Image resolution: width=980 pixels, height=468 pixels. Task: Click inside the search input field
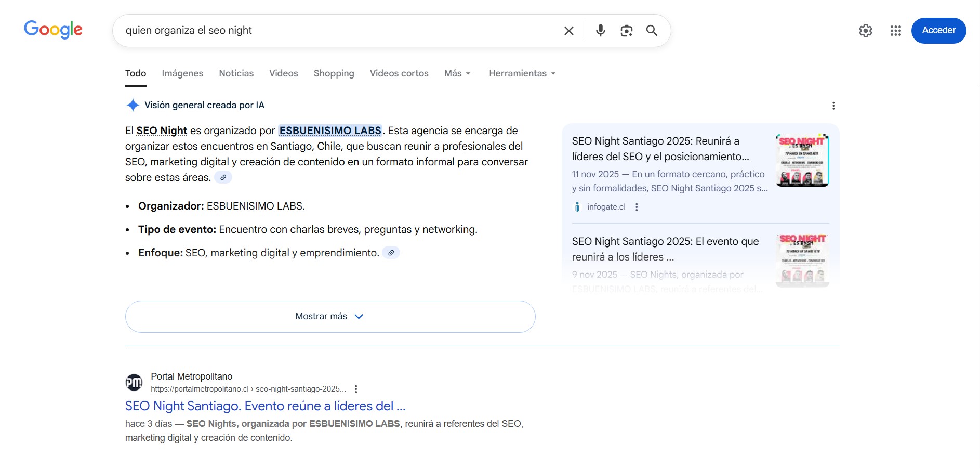pos(338,31)
